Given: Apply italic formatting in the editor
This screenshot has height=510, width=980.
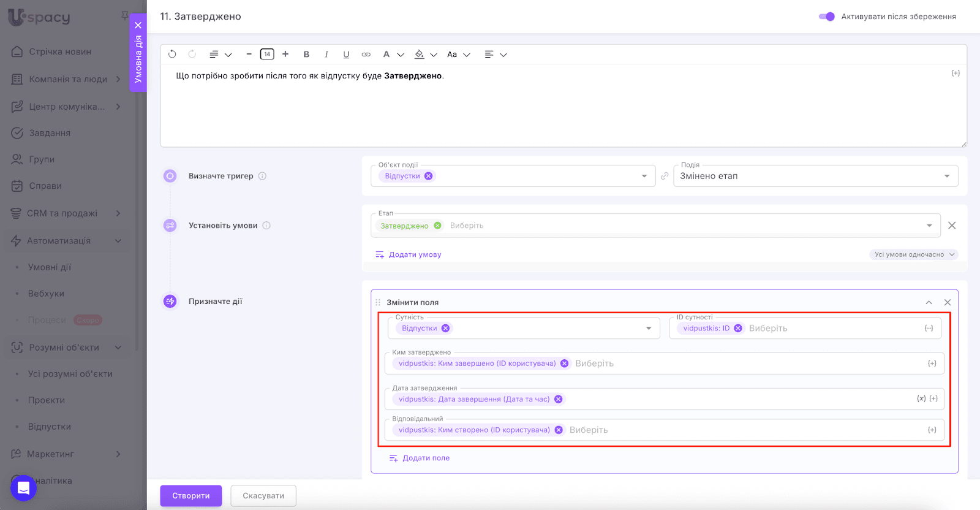Looking at the screenshot, I should coord(326,55).
